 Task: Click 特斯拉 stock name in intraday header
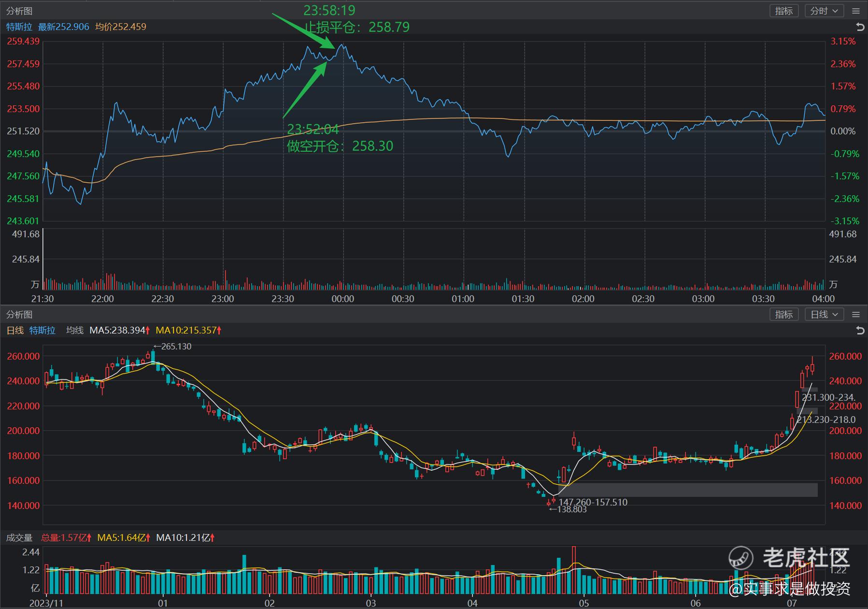point(19,27)
